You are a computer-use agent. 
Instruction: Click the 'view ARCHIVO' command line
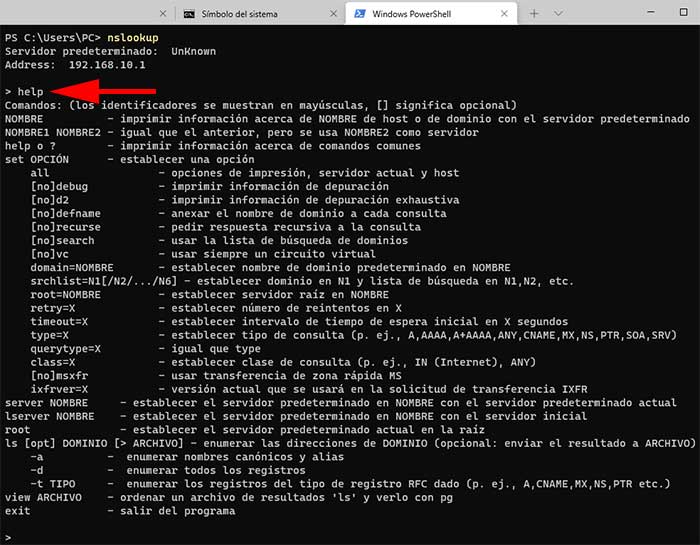point(46,497)
